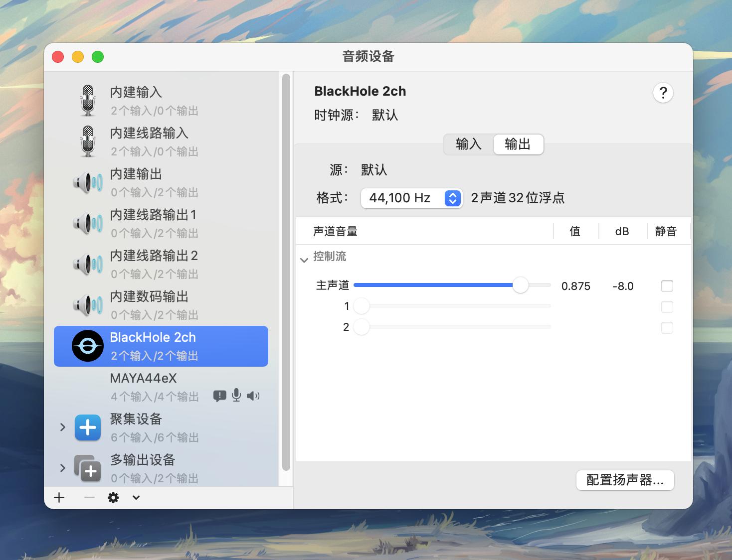
Task: Select the 内建输出 speaker icon
Action: (x=88, y=182)
